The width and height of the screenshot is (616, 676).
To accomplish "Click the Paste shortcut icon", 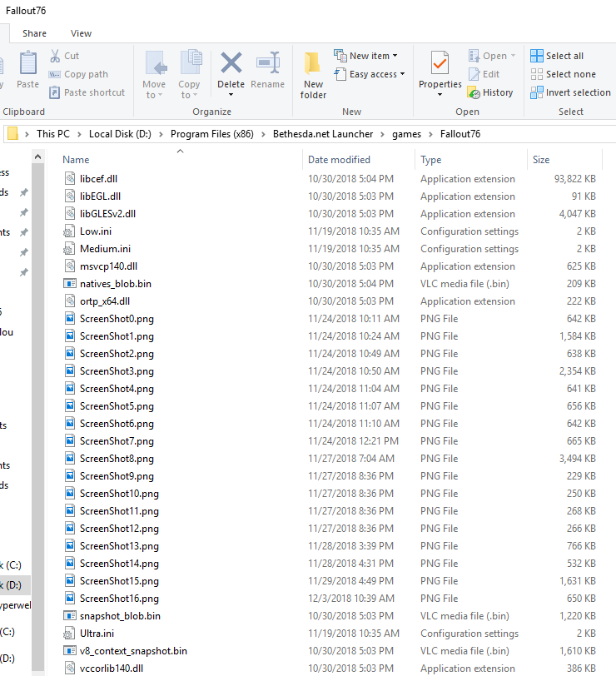I will tap(54, 92).
